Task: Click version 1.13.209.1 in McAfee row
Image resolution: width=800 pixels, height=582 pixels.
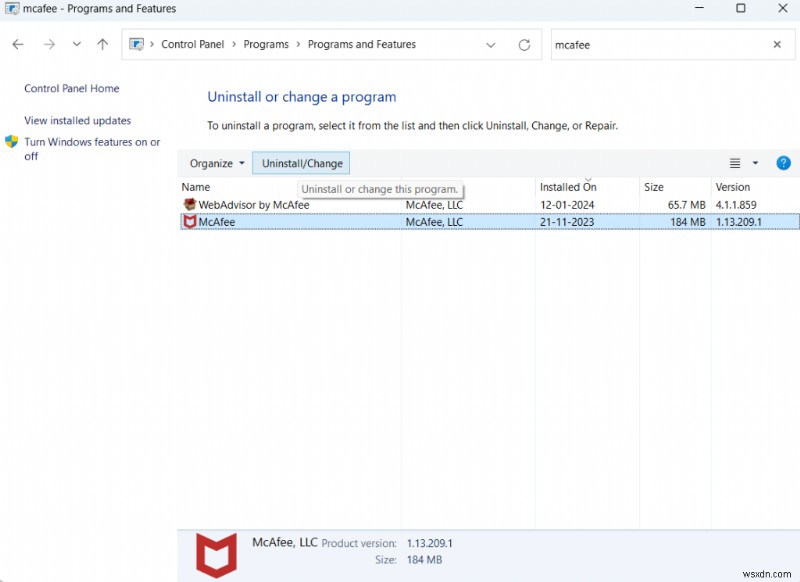Action: pyautogui.click(x=738, y=222)
